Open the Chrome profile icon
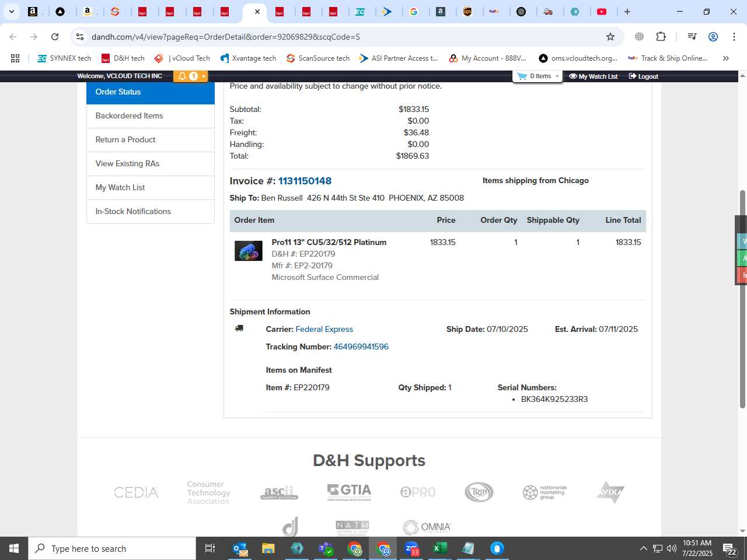 (x=713, y=37)
